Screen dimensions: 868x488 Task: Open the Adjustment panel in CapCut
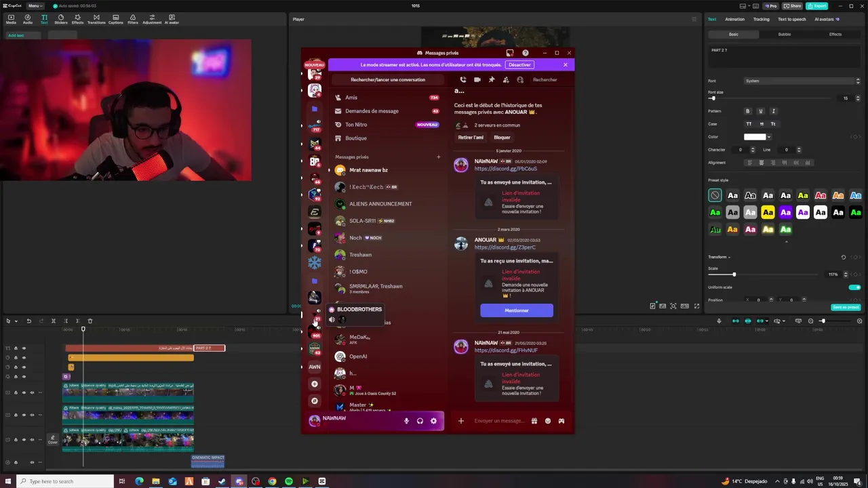click(152, 19)
